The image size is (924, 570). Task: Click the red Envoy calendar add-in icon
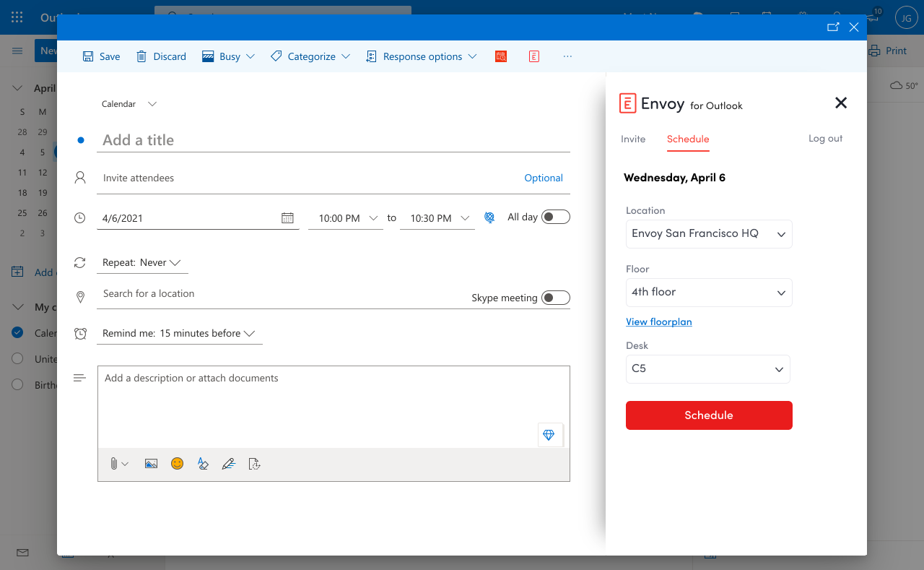click(501, 56)
